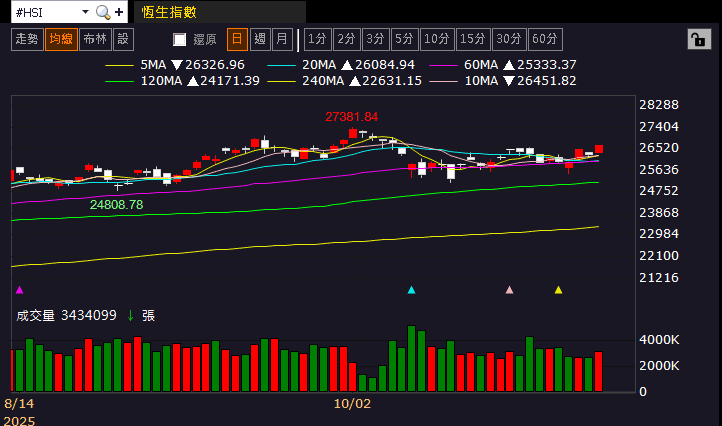Click the 4000K volume axis label
The height and width of the screenshot is (426, 722).
coord(659,340)
